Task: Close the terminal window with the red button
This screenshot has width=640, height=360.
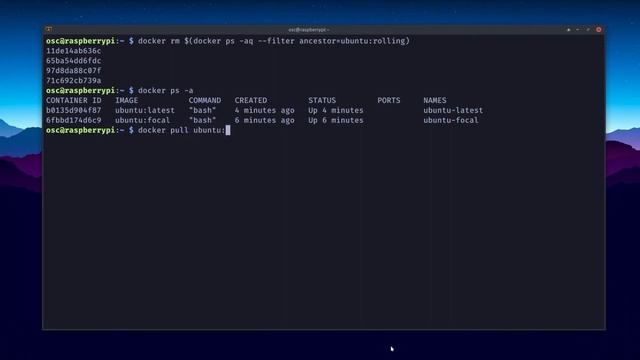Action: coord(598,29)
